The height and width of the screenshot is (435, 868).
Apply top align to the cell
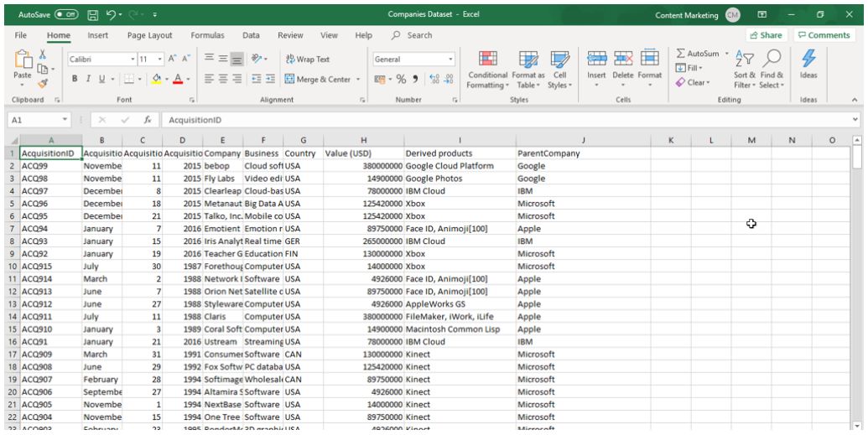click(210, 59)
